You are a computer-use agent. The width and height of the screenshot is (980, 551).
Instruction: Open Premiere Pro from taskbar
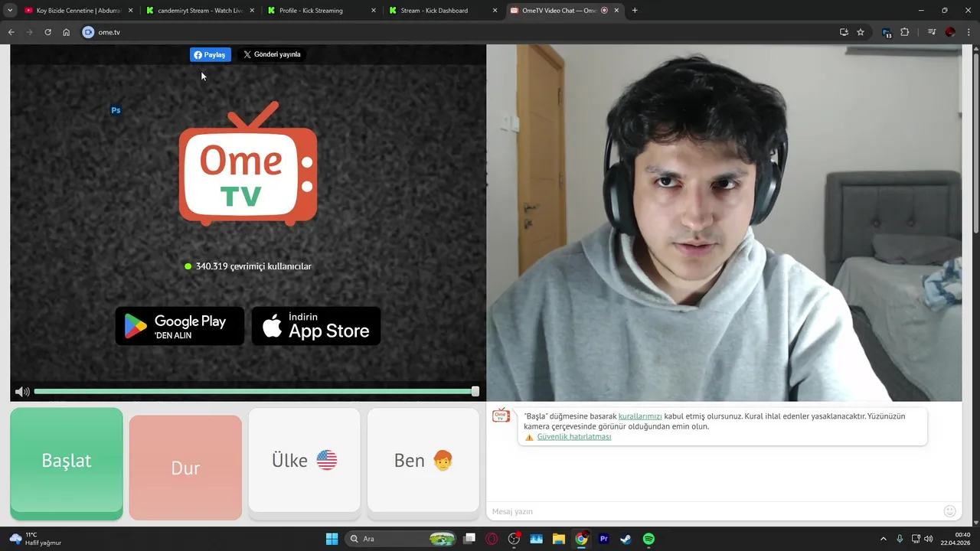pyautogui.click(x=603, y=539)
